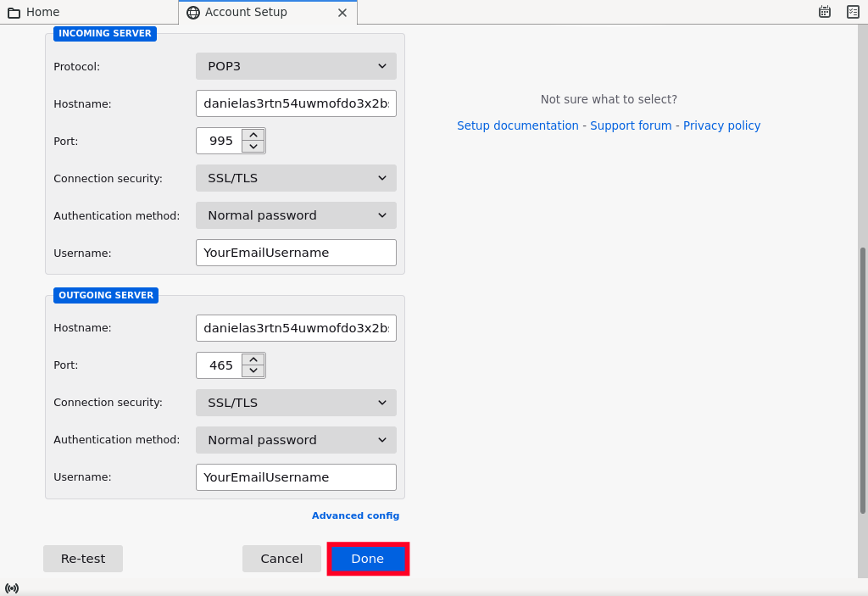Open the Setup documentation link

(517, 125)
